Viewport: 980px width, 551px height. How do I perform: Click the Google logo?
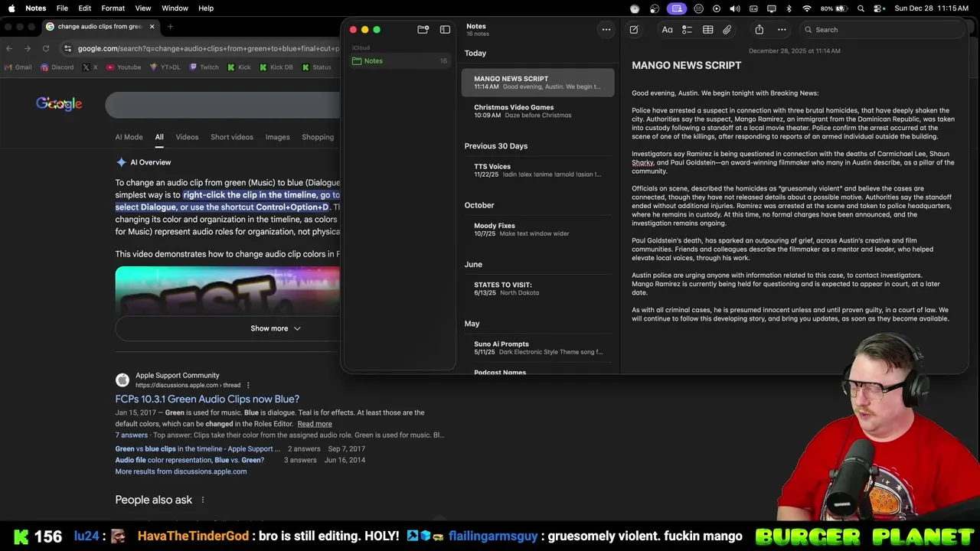pos(59,104)
